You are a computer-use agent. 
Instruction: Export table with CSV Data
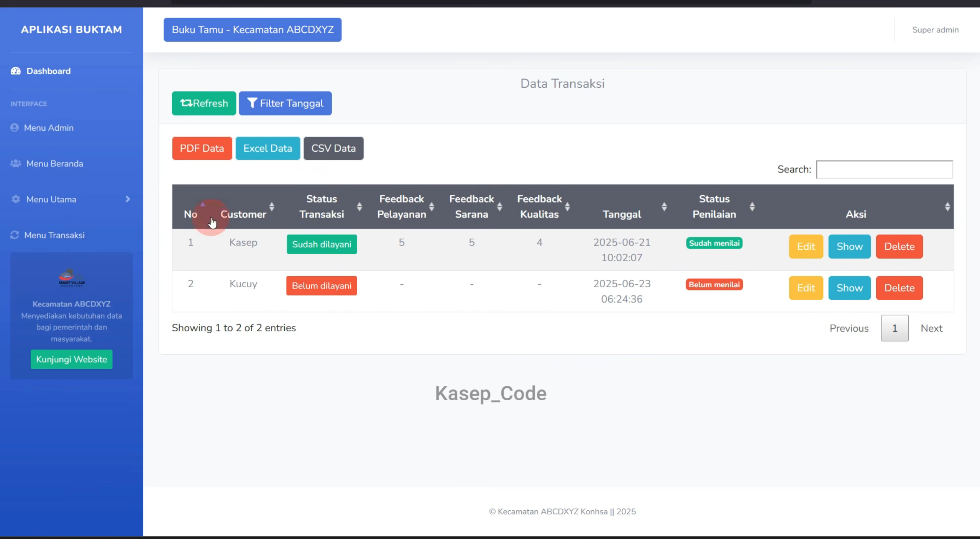(333, 148)
